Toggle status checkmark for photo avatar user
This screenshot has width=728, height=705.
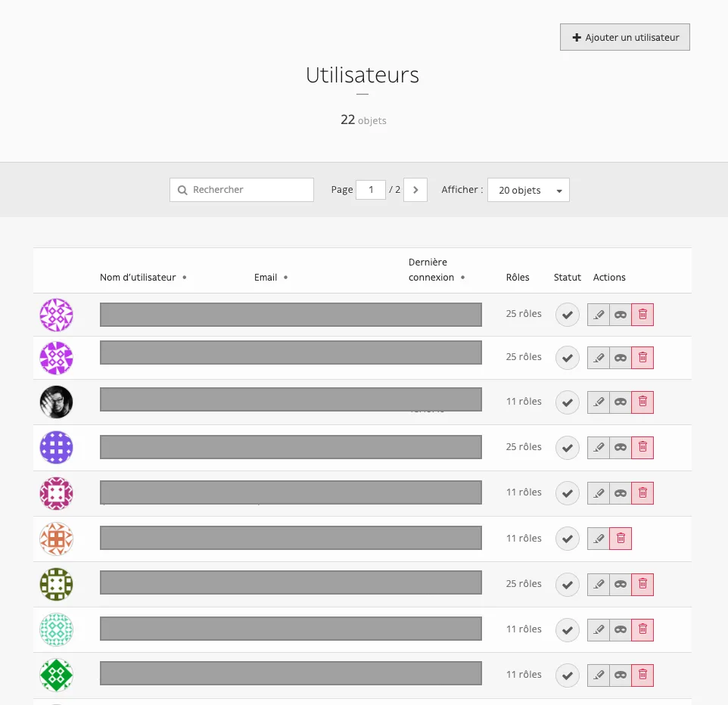pyautogui.click(x=568, y=402)
